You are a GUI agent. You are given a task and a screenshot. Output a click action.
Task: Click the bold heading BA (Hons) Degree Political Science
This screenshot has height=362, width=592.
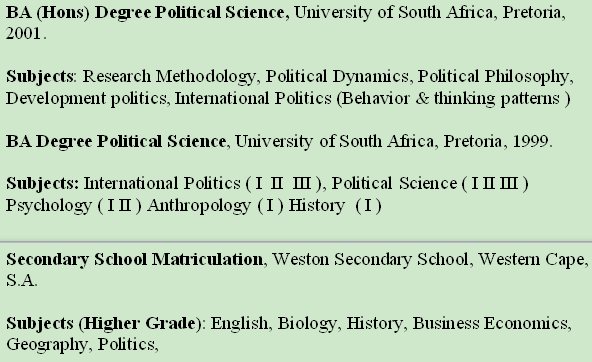click(145, 13)
